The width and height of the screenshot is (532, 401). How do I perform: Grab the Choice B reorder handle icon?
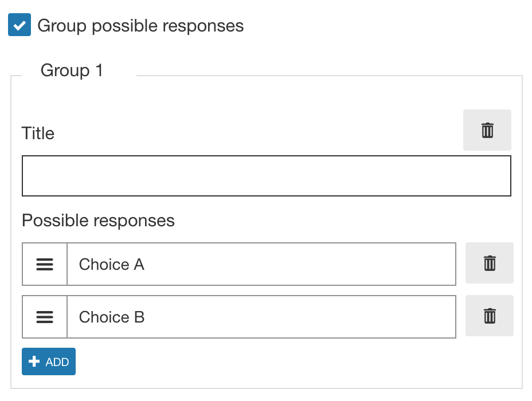point(45,317)
